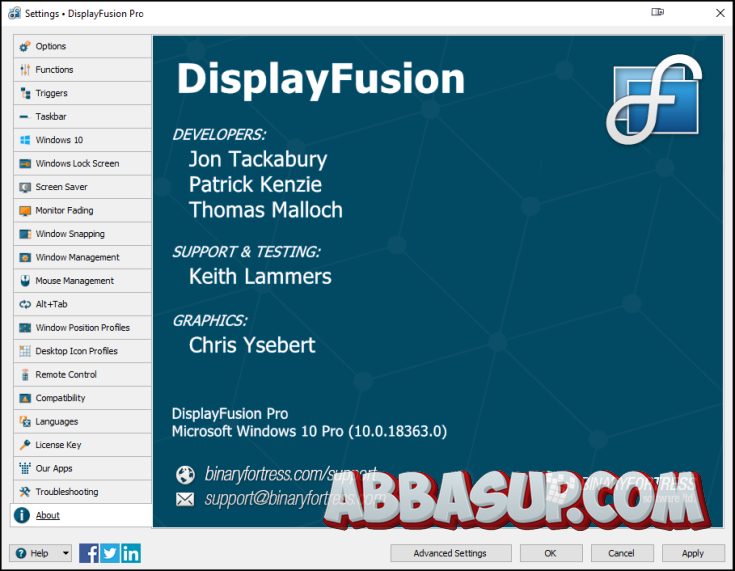Open the Window Snapping tab

pyautogui.click(x=82, y=234)
